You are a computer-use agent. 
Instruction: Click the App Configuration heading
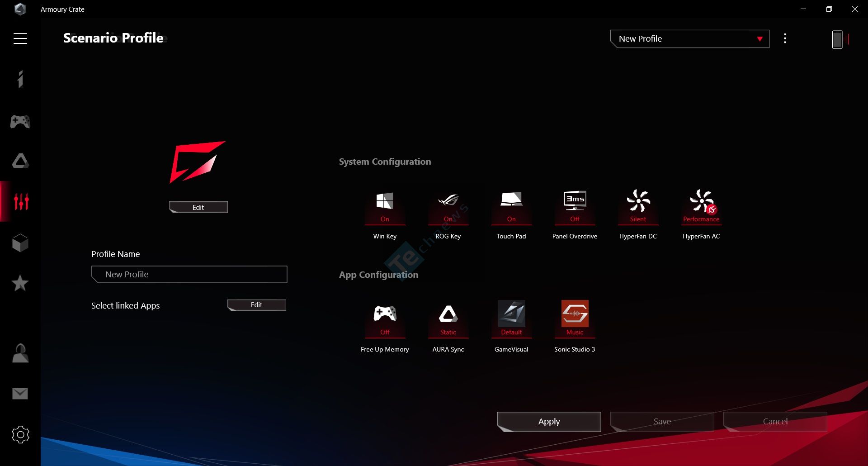pos(378,275)
